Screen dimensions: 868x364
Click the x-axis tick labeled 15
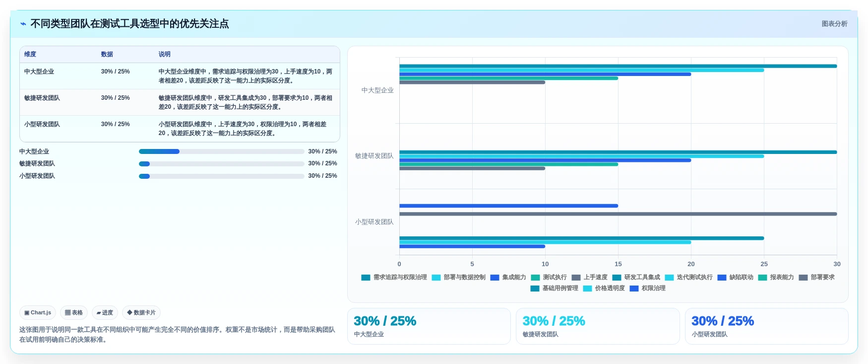[x=618, y=264]
